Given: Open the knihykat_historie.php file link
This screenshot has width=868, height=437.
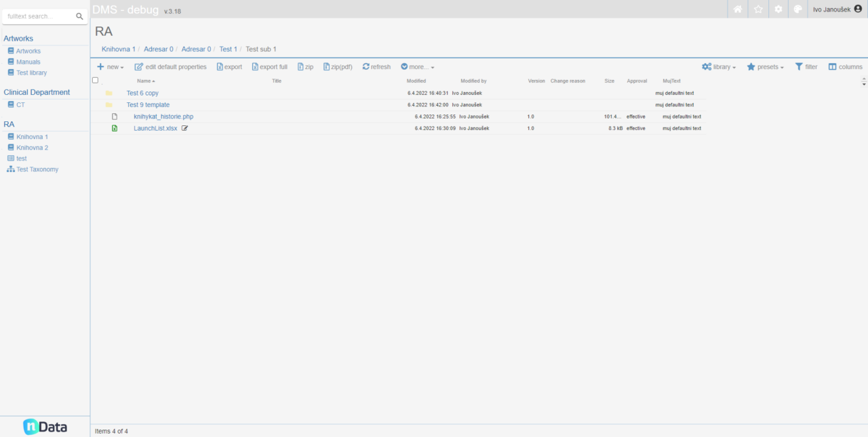Looking at the screenshot, I should pos(163,117).
